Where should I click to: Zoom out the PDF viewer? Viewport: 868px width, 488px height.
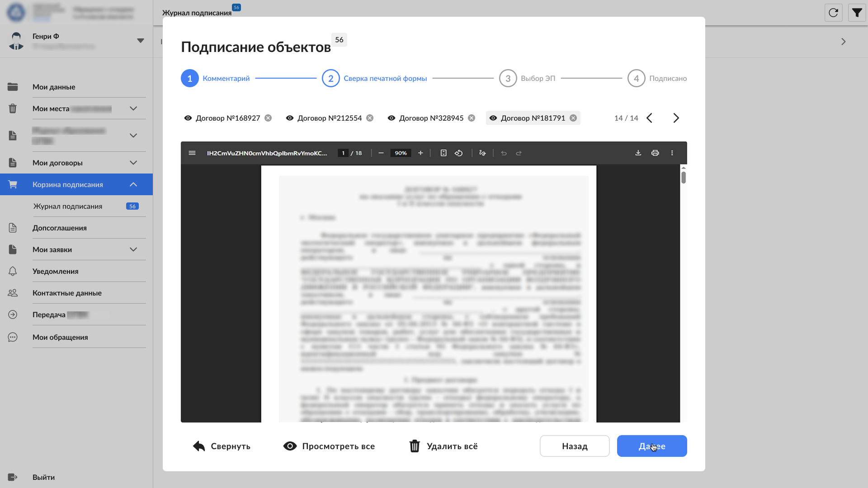tap(381, 153)
